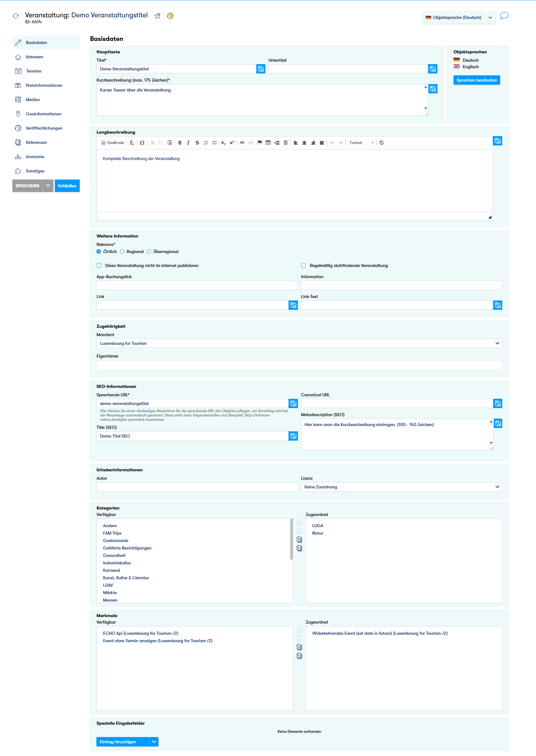Click the DIV container icon

tap(286, 143)
